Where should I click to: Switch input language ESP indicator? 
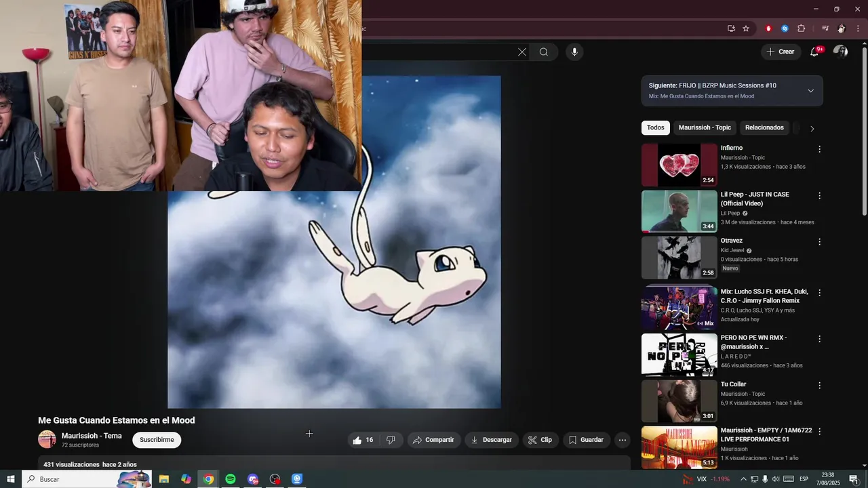tap(804, 479)
